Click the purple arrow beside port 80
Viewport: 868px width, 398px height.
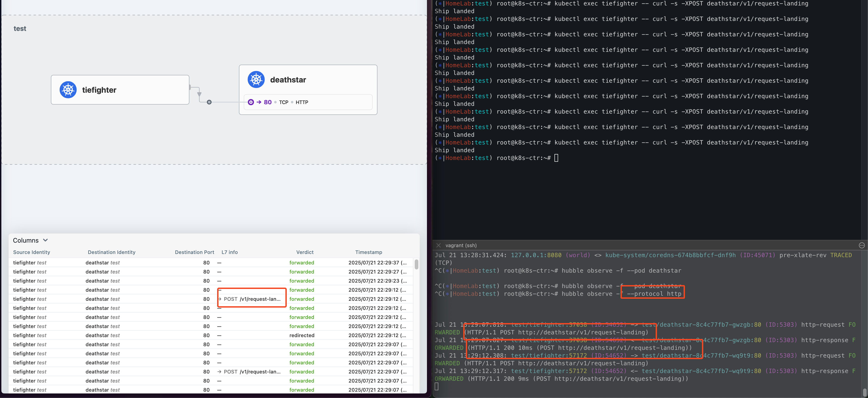[x=259, y=102]
